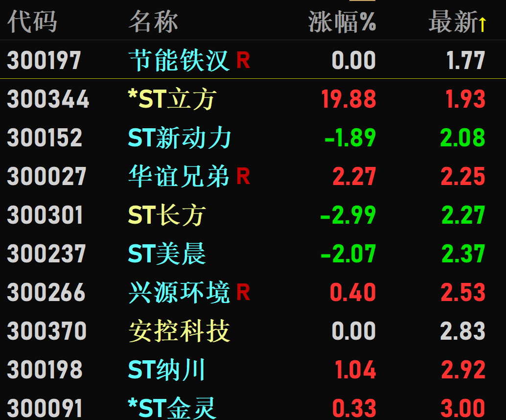Click the 0.00 change of 安控科技
This screenshot has height=420, width=506.
point(354,330)
